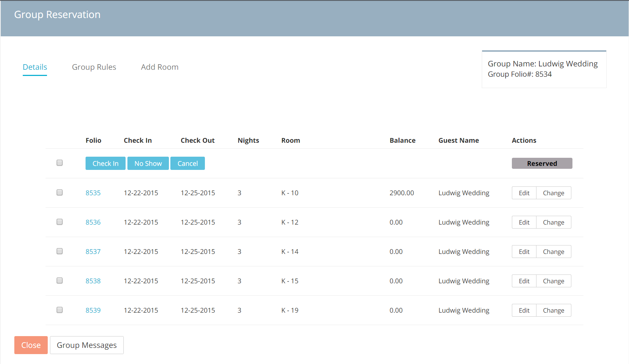The width and height of the screenshot is (629, 364).
Task: Change the reservation for room K - 14
Action: pyautogui.click(x=554, y=252)
